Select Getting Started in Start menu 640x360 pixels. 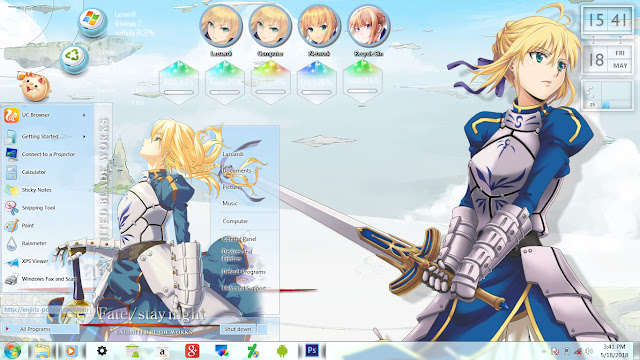pyautogui.click(x=47, y=136)
